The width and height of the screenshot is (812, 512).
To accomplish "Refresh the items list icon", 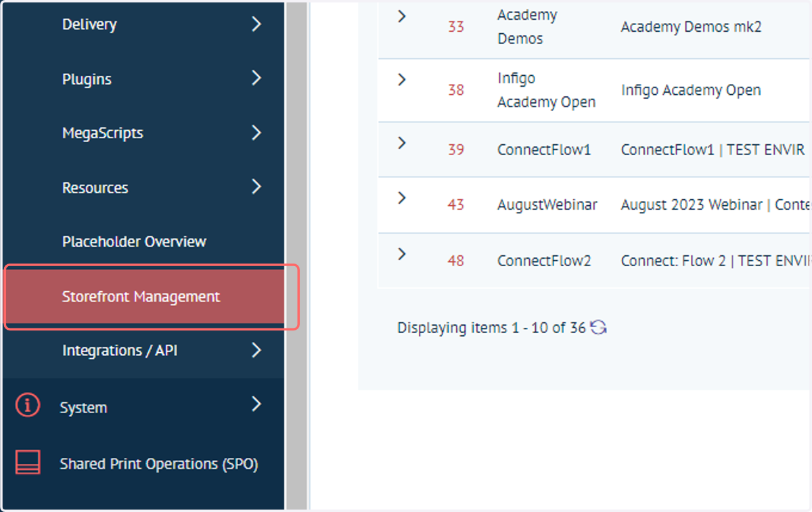I will pos(598,328).
